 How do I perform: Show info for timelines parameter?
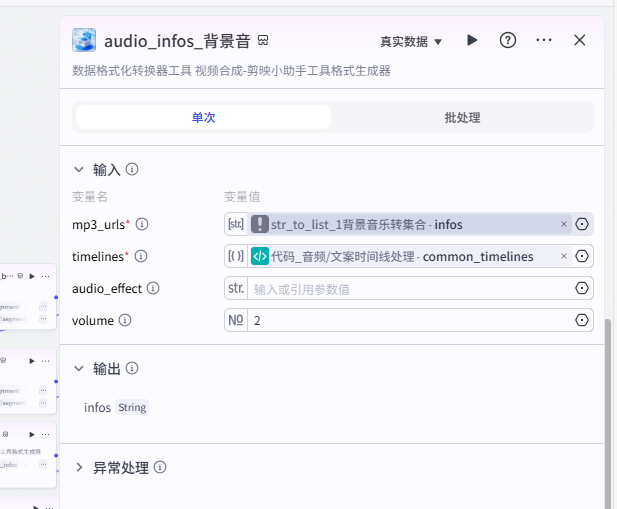pyautogui.click(x=141, y=256)
